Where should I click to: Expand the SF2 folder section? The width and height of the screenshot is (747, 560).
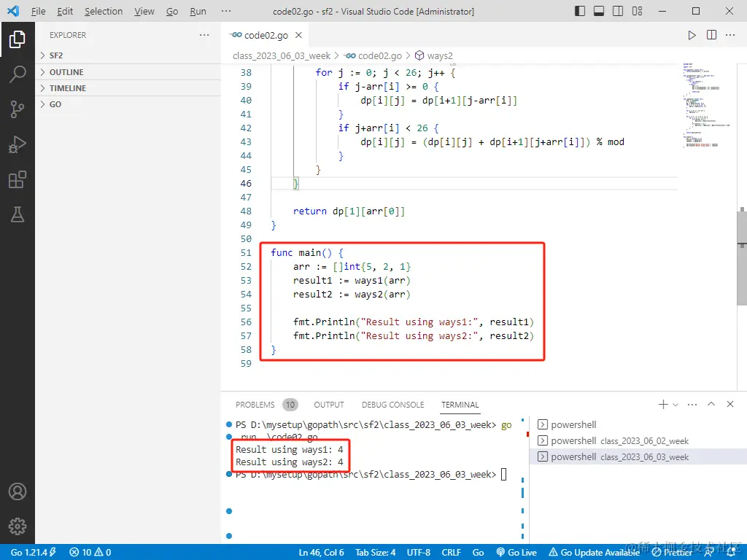tap(128, 55)
